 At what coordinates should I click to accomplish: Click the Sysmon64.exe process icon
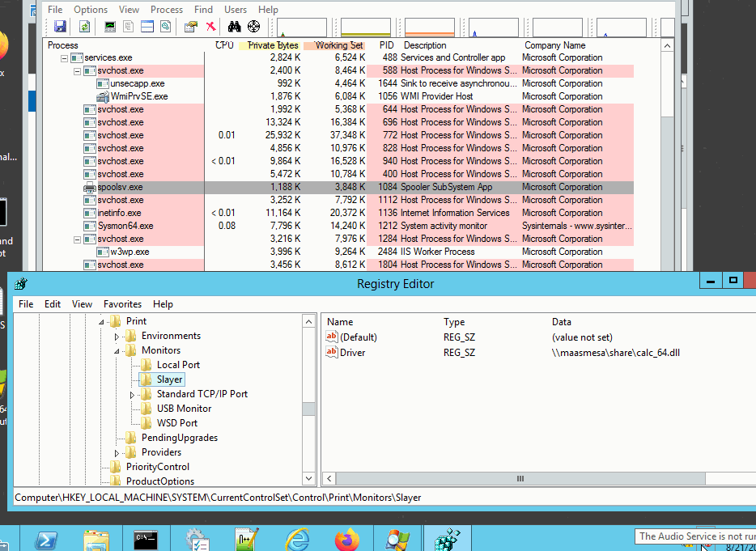point(90,226)
